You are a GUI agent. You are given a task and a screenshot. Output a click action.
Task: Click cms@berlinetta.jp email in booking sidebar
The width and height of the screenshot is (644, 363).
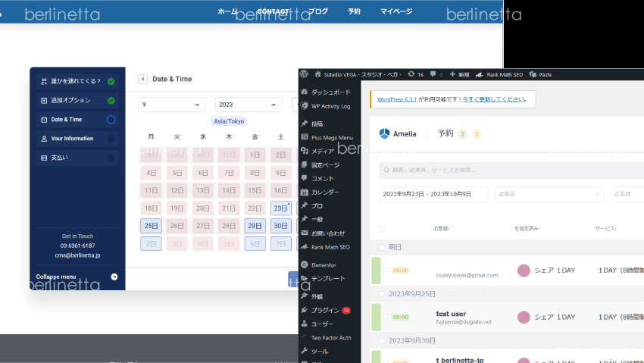click(77, 255)
